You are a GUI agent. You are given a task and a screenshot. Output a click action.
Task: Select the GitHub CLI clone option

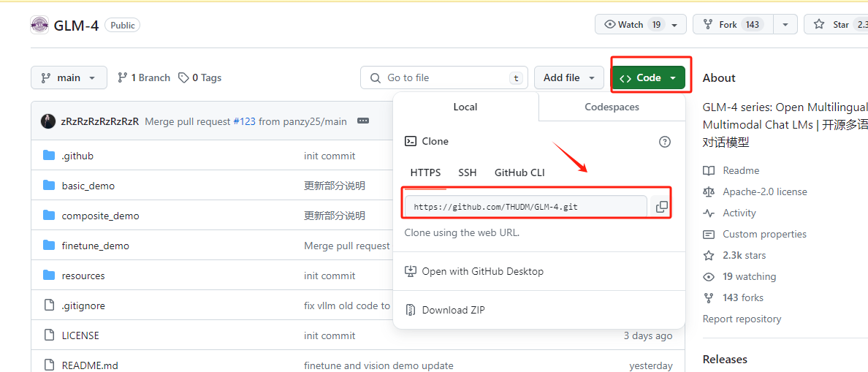519,172
